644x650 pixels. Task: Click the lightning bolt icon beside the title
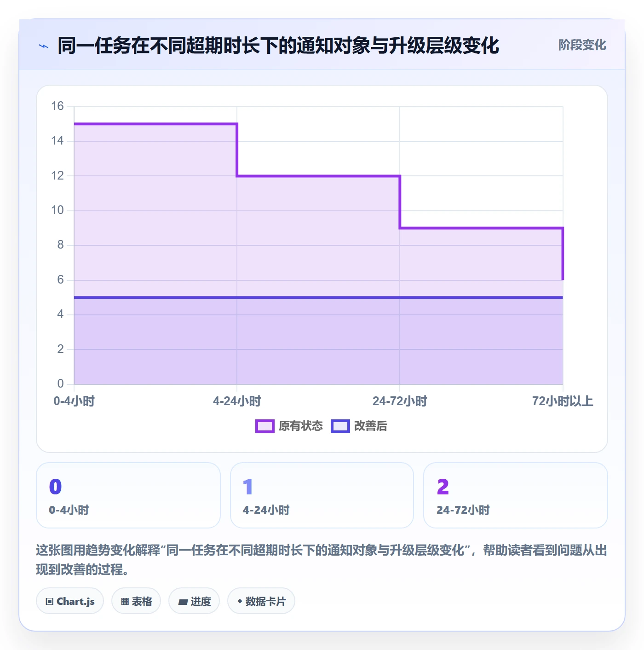tap(44, 46)
